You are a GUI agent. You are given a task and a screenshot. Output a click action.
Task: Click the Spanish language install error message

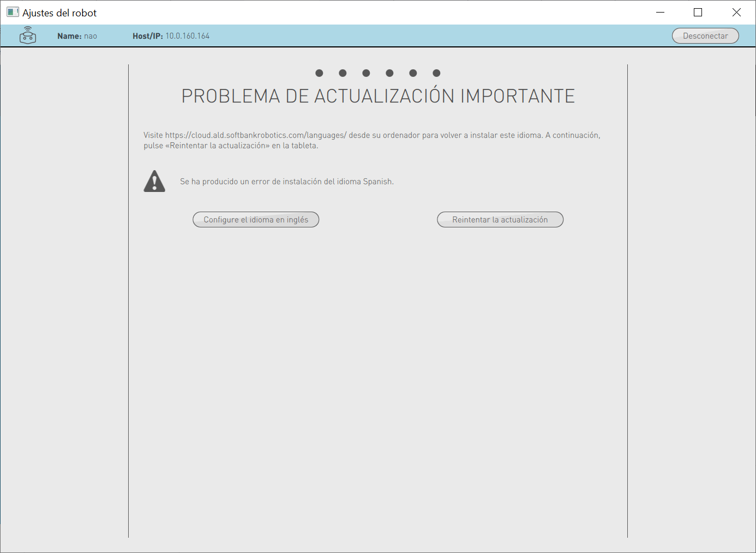tap(286, 182)
